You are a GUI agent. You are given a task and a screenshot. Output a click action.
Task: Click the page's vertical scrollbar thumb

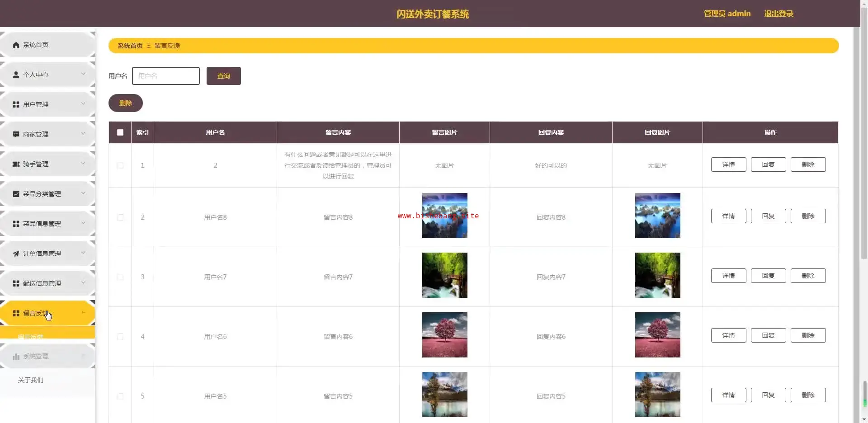(x=864, y=136)
